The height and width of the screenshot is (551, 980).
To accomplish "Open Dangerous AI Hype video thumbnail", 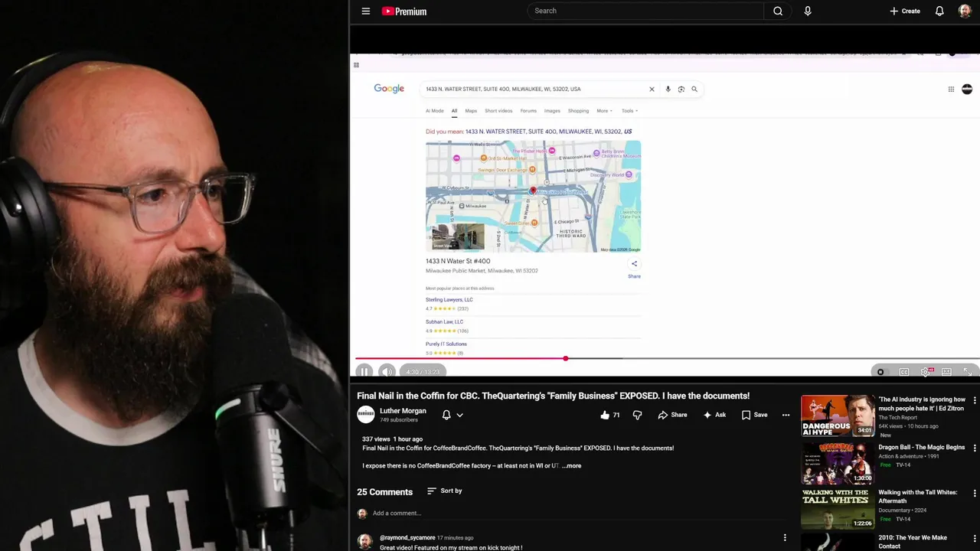I will [x=838, y=416].
